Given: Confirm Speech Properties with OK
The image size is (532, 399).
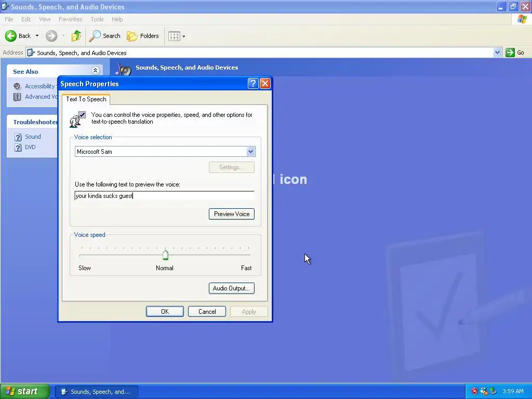Looking at the screenshot, I should (x=165, y=312).
